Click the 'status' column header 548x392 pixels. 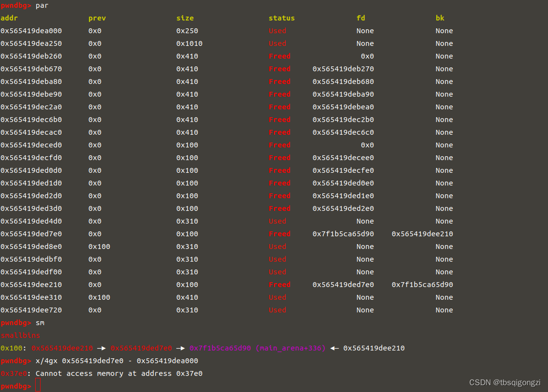point(282,18)
